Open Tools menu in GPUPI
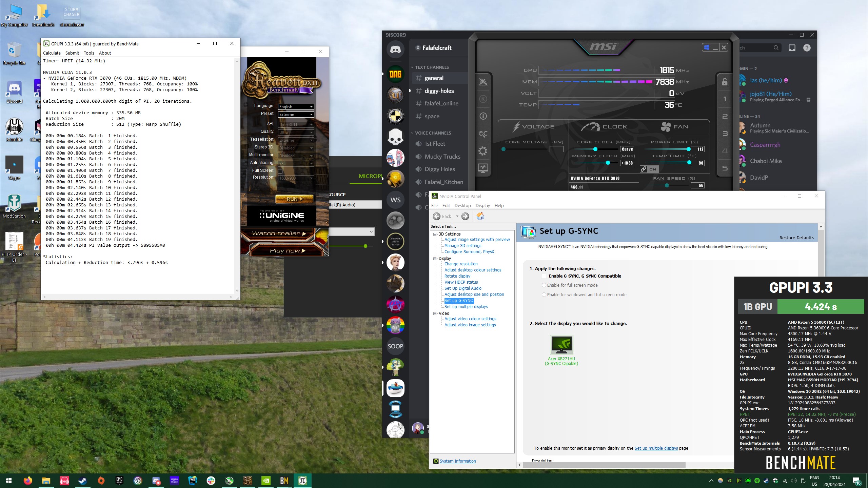The width and height of the screenshot is (868, 488). click(89, 53)
